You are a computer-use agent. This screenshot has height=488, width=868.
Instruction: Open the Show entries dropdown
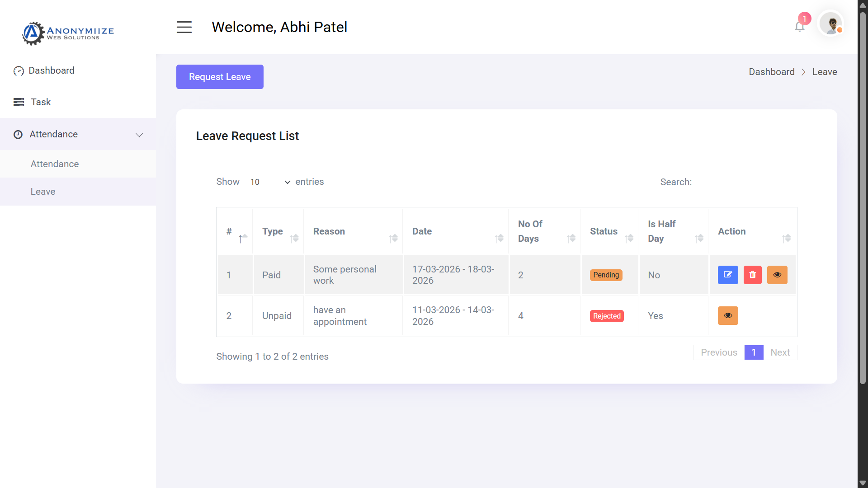(x=270, y=182)
